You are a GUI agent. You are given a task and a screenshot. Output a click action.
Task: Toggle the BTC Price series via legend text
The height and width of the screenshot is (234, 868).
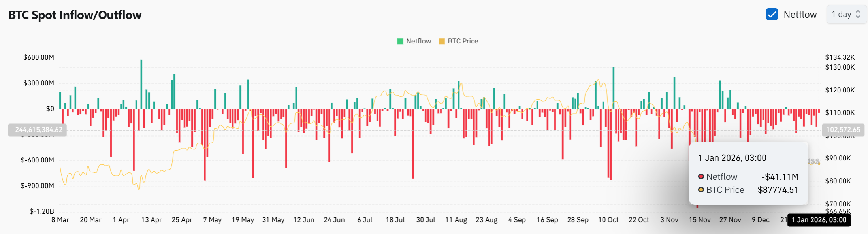pos(463,41)
